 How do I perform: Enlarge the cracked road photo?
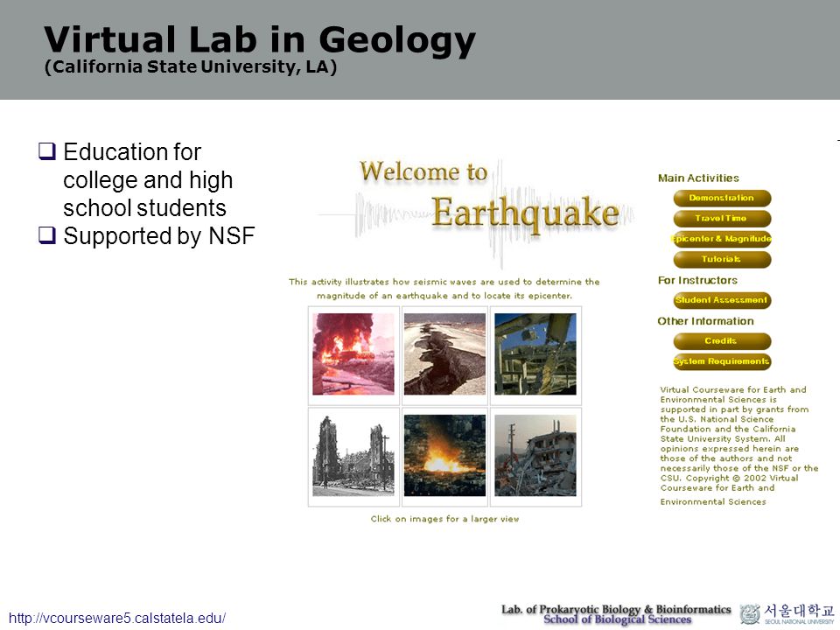pyautogui.click(x=444, y=354)
